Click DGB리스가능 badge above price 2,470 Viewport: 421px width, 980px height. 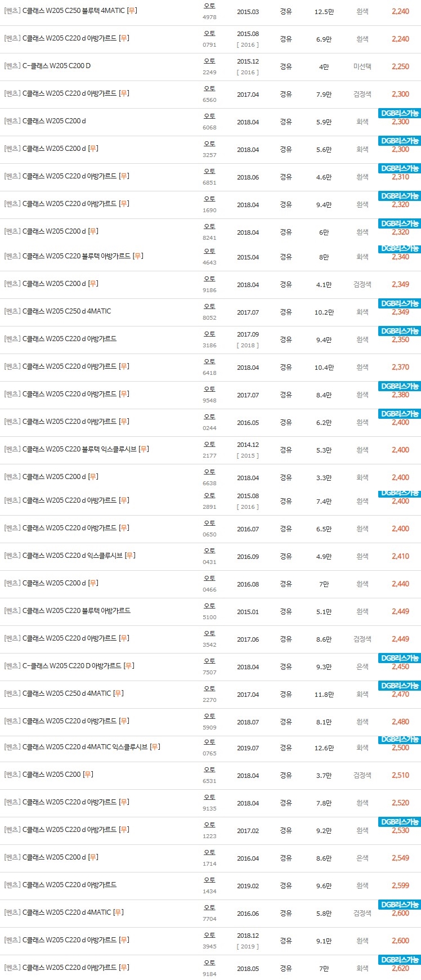[400, 686]
